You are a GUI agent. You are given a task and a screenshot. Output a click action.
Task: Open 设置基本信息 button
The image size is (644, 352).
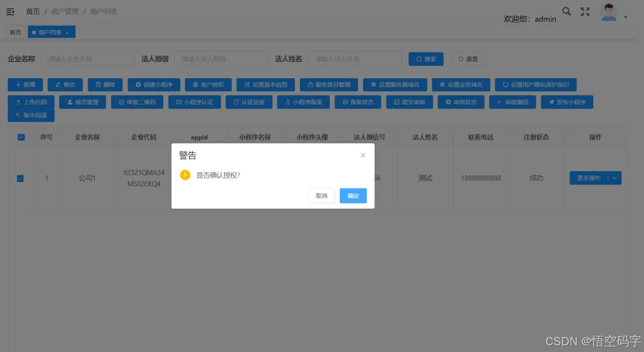266,85
